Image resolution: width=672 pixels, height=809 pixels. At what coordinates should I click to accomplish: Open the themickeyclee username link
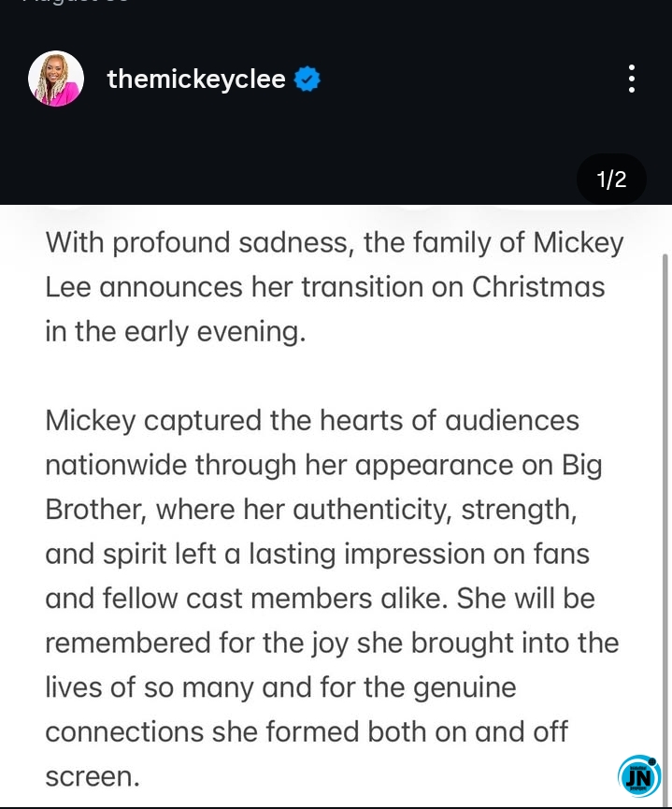click(x=196, y=79)
